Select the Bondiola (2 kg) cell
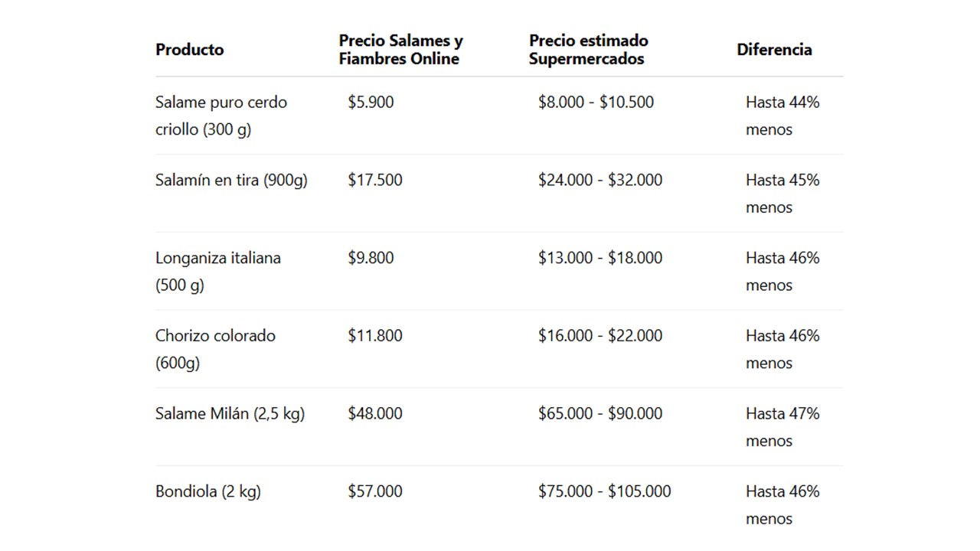This screenshot has height=551, width=980. (x=208, y=491)
